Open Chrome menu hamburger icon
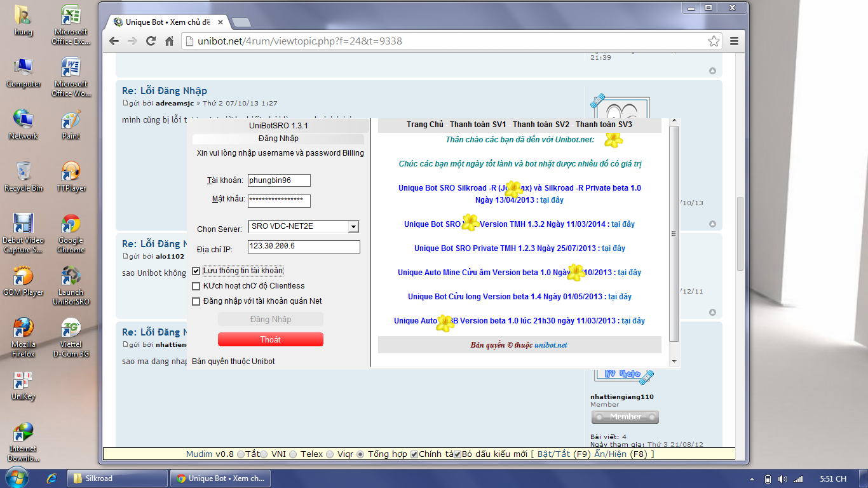The width and height of the screenshot is (868, 488). point(735,41)
